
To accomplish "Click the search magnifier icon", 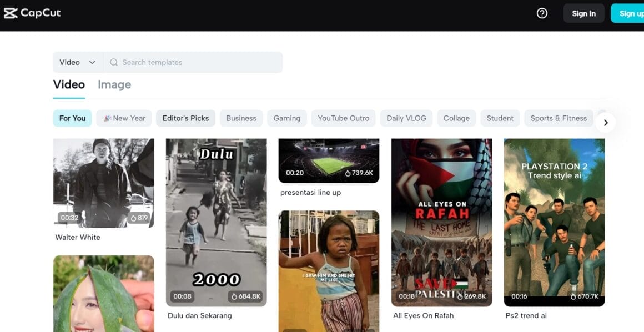I will click(x=114, y=62).
